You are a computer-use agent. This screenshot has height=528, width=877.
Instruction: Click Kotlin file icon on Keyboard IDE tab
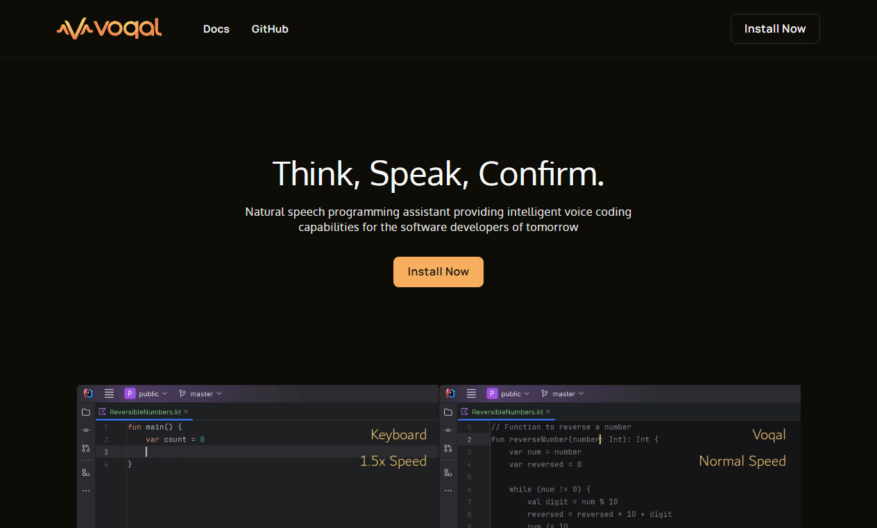point(102,412)
